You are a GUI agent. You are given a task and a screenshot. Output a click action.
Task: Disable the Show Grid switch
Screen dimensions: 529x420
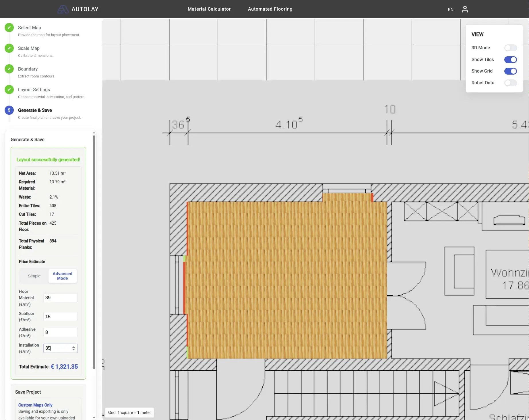(x=510, y=71)
